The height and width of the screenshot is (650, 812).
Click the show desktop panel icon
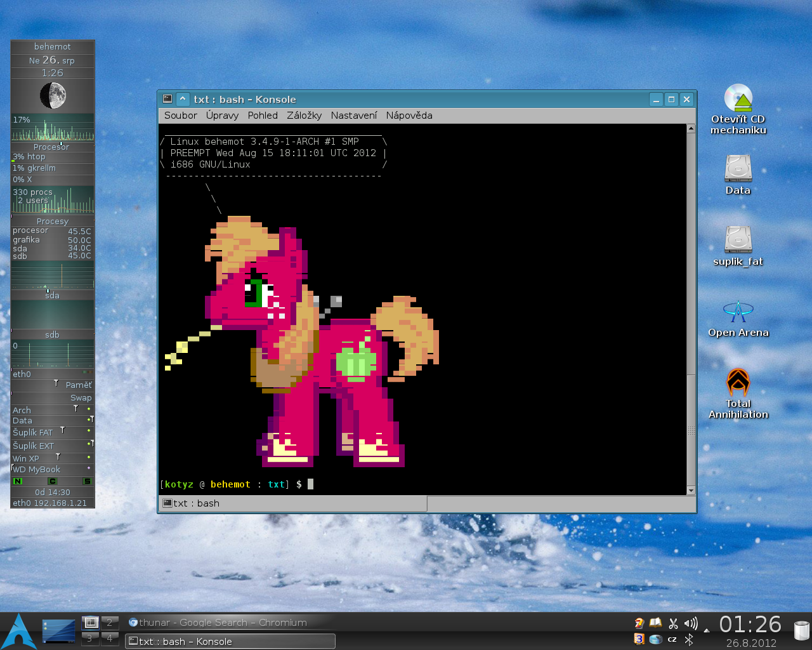pyautogui.click(x=58, y=631)
